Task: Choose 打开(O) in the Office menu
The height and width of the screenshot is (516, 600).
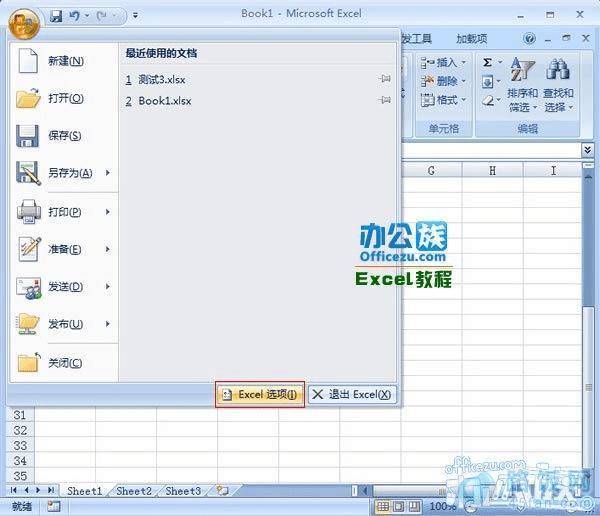Action: point(63,98)
